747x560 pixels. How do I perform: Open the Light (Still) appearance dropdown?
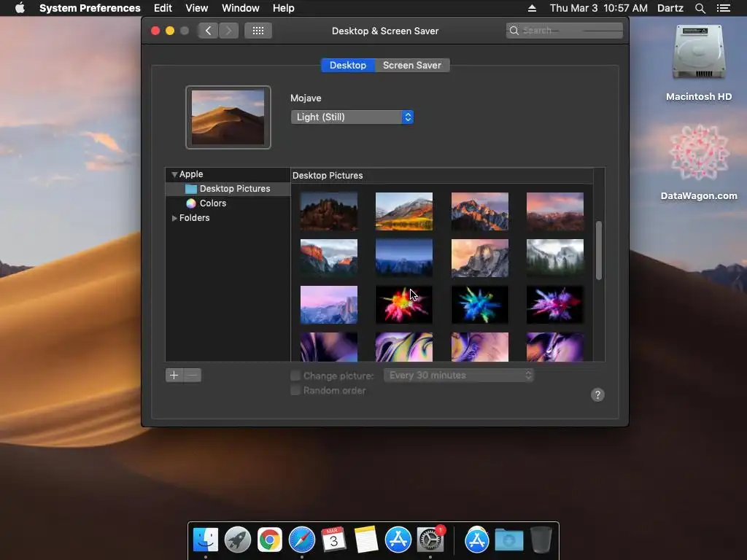(x=352, y=117)
